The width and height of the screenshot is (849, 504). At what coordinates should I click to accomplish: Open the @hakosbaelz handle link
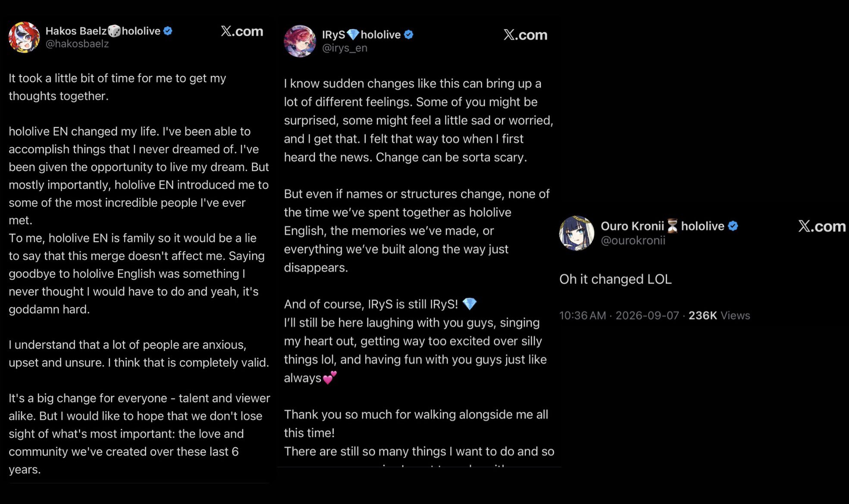[x=77, y=44]
